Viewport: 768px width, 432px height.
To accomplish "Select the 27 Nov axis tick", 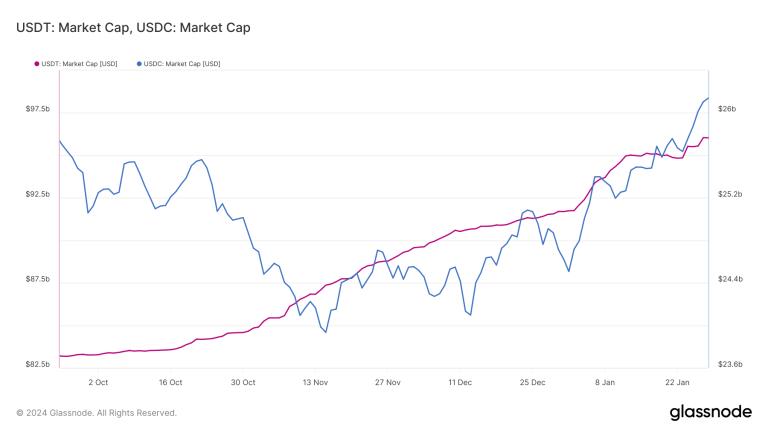I will click(388, 382).
